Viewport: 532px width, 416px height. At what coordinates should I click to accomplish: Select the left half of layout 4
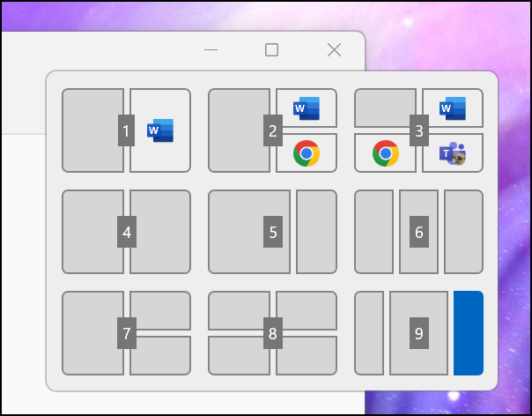pyautogui.click(x=91, y=232)
